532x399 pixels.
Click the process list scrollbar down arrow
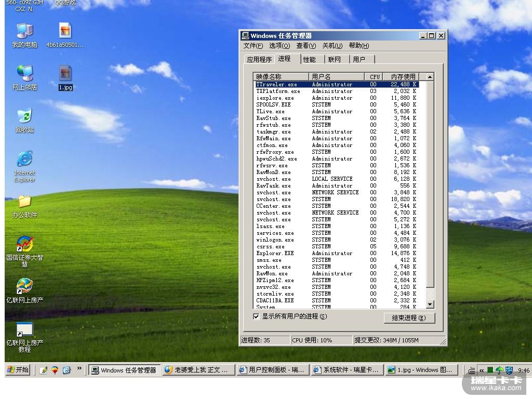[430, 304]
